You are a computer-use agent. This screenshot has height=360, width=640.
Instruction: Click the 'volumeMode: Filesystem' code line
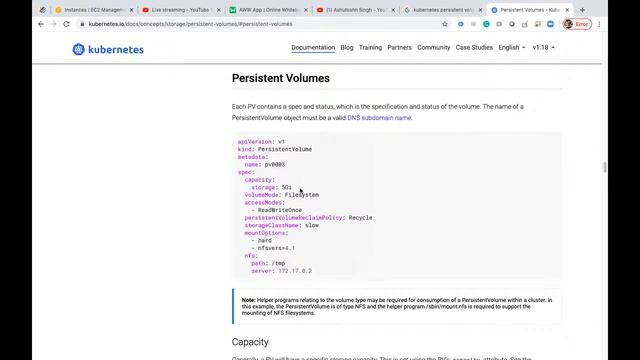282,195
